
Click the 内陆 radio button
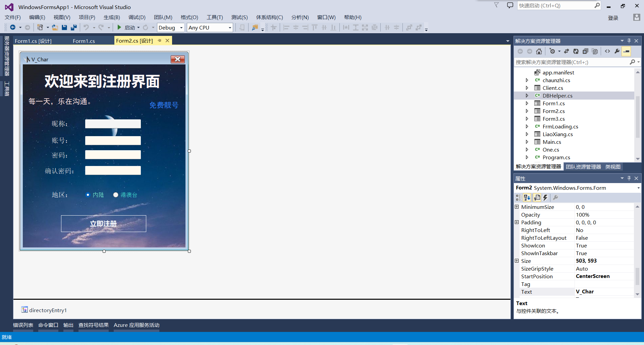[x=88, y=194]
